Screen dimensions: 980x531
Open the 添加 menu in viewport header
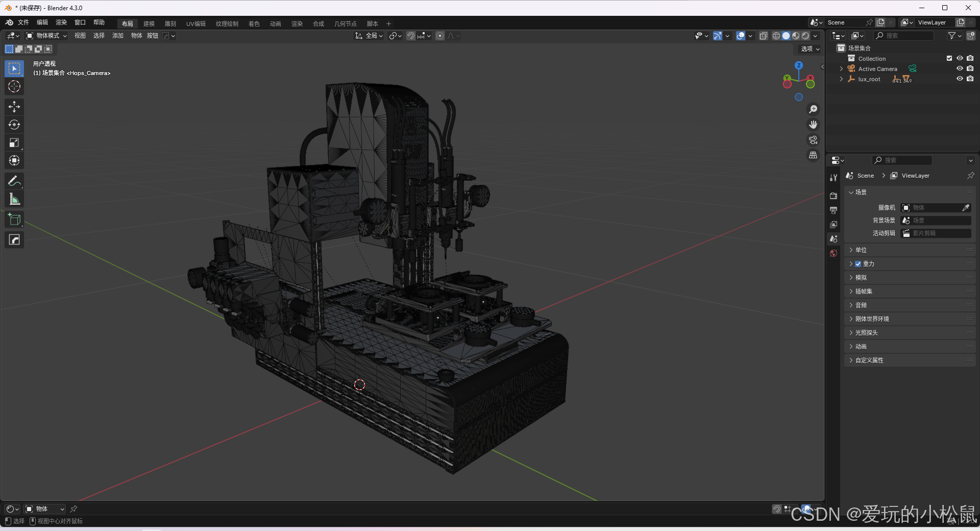[118, 36]
